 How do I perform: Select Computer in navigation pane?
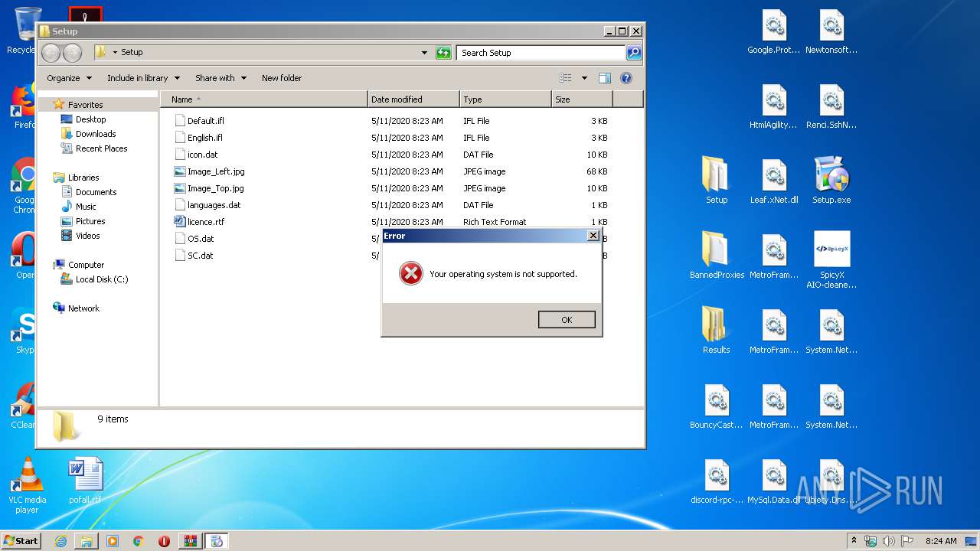pyautogui.click(x=86, y=265)
